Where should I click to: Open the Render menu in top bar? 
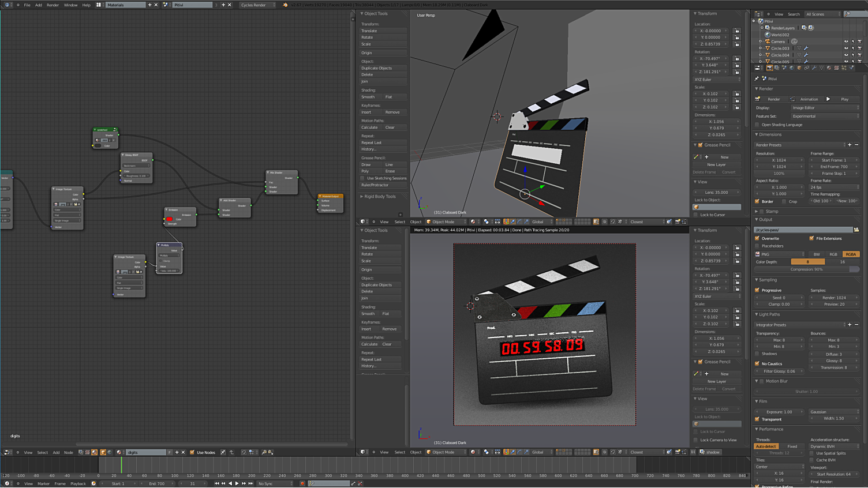click(53, 5)
